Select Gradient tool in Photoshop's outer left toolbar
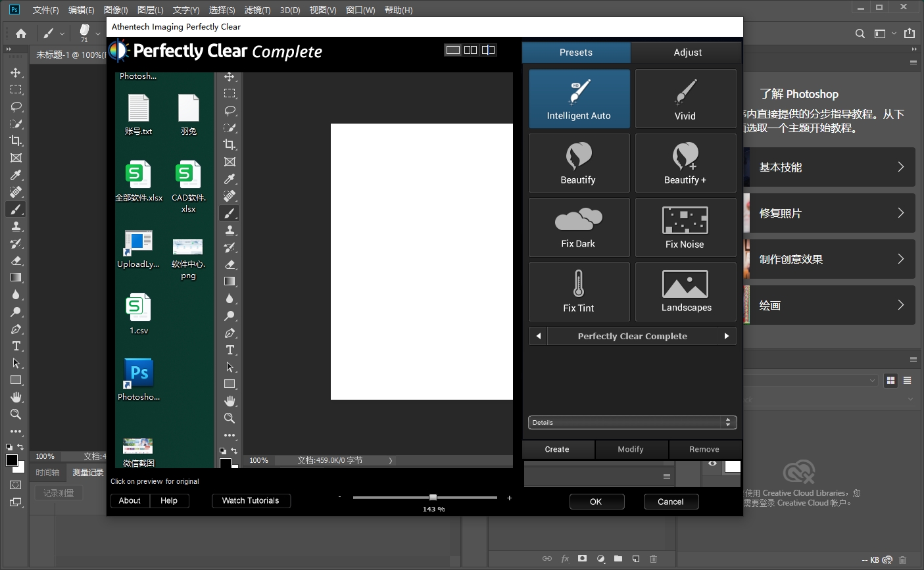 coord(16,277)
